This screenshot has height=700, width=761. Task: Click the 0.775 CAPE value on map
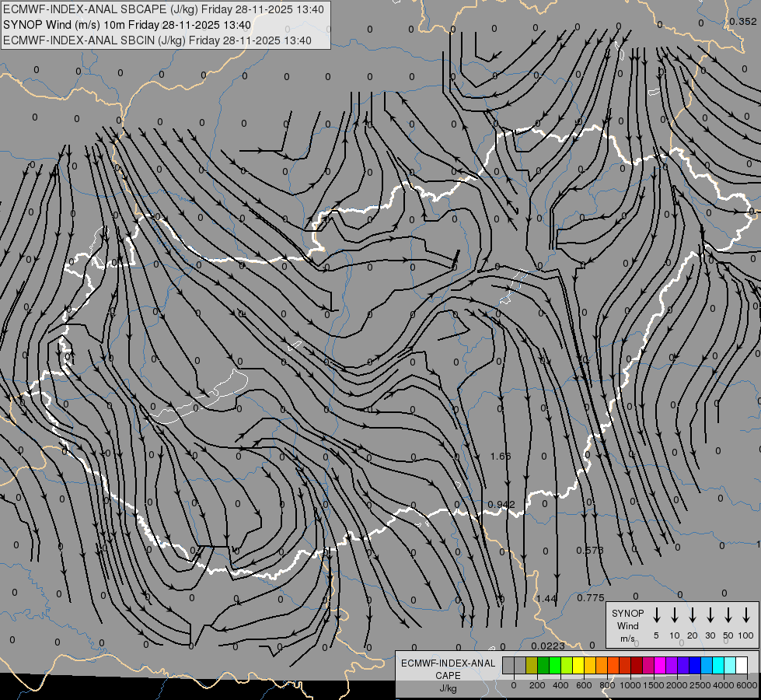(x=591, y=598)
